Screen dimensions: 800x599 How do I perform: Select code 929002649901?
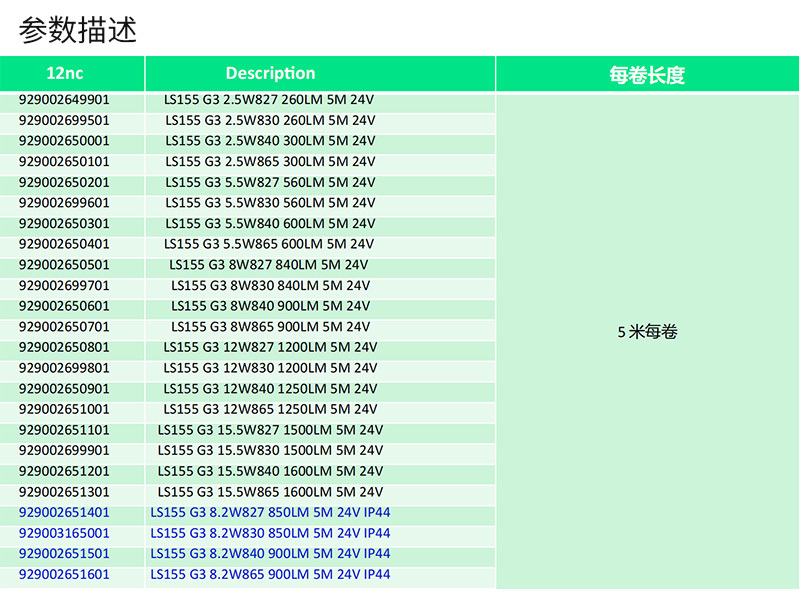tap(64, 99)
